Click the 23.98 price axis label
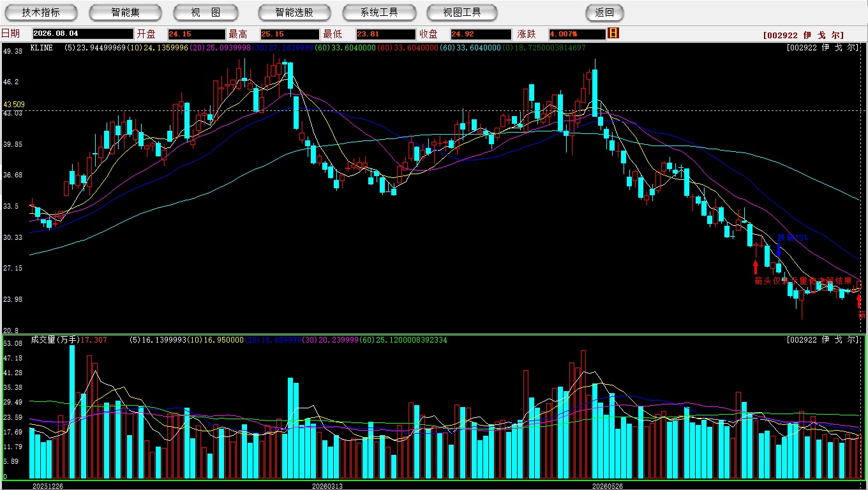Viewport: 868px width, 490px height. [x=13, y=299]
